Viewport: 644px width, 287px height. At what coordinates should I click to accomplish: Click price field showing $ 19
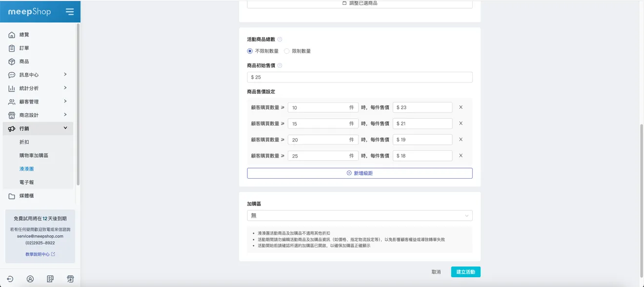coord(423,140)
